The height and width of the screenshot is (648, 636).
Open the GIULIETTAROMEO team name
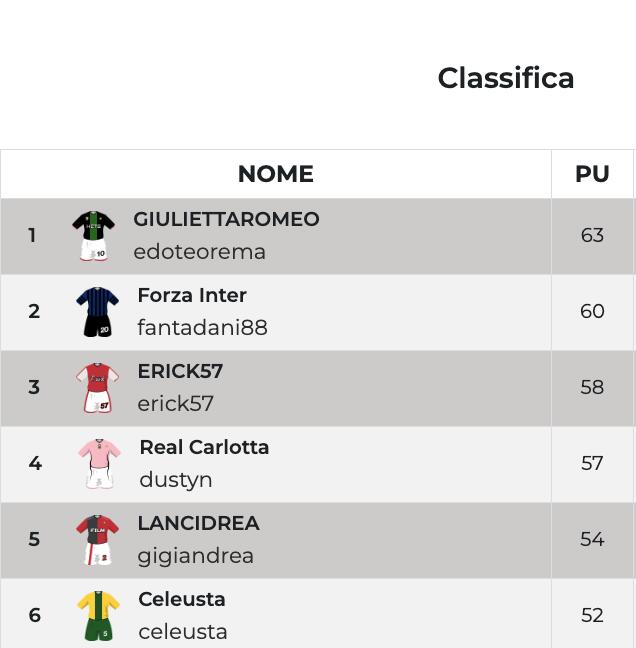pos(226,220)
